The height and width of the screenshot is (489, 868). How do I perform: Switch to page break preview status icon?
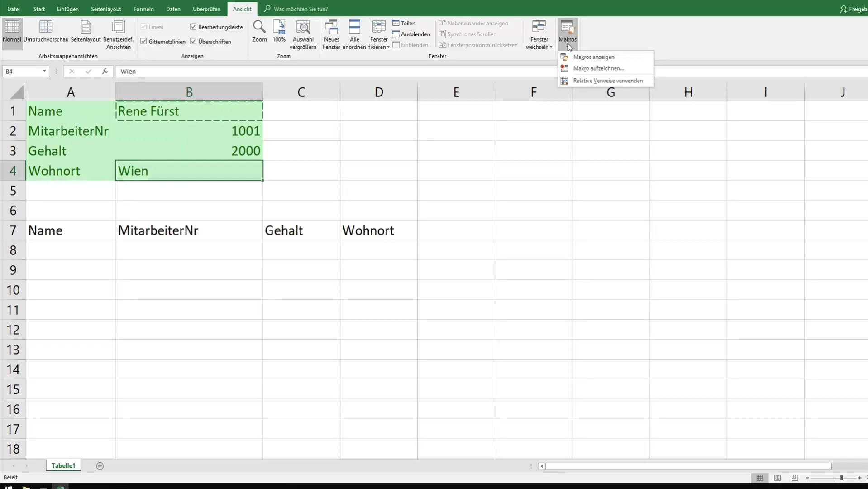click(x=795, y=478)
